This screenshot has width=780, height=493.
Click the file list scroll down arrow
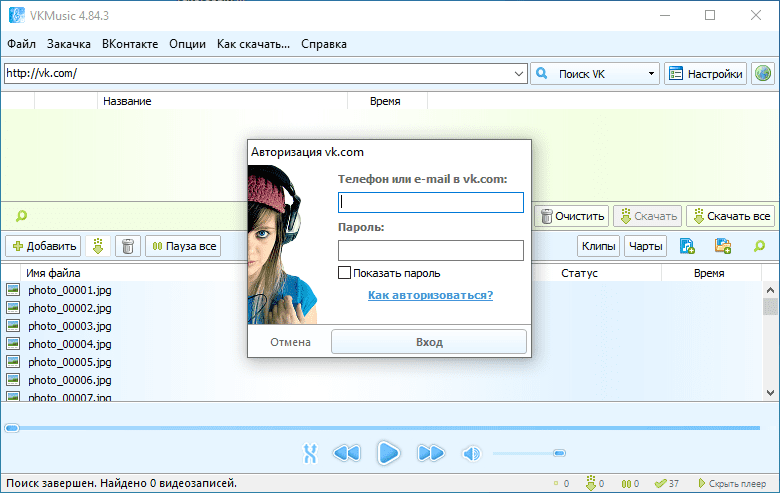[770, 393]
